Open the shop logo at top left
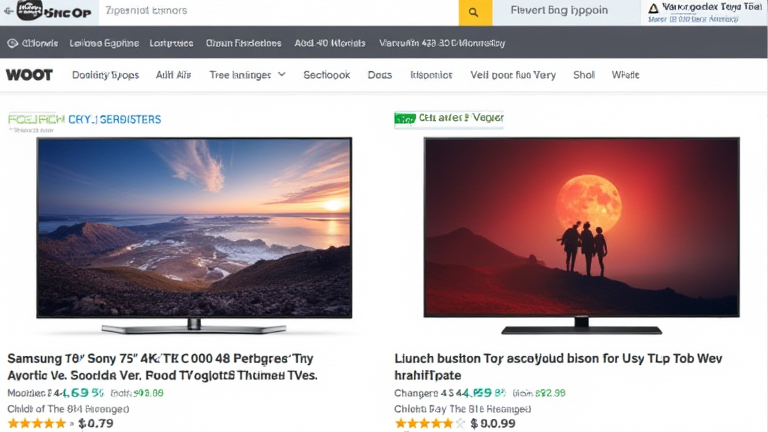The height and width of the screenshot is (432, 768). coord(54,11)
